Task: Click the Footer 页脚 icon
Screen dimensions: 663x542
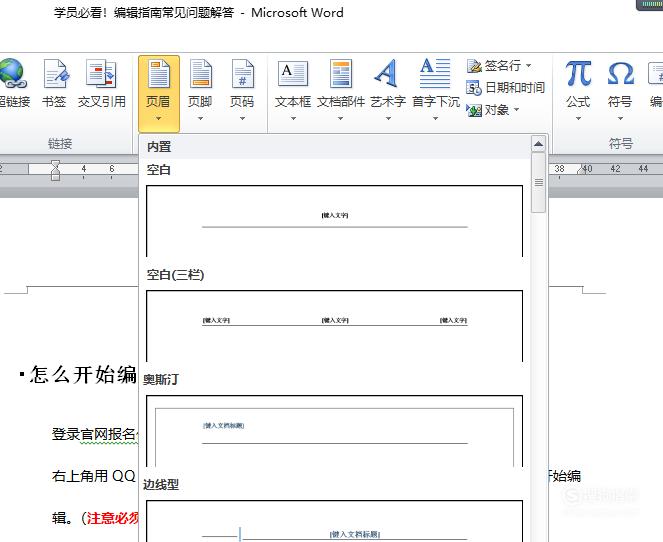Action: 200,74
